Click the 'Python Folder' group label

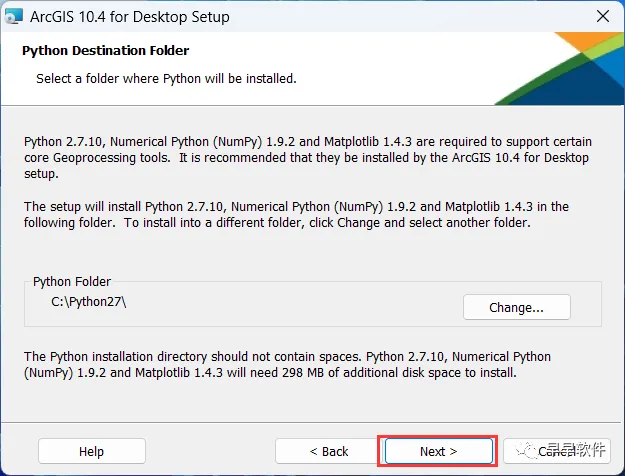coord(72,282)
